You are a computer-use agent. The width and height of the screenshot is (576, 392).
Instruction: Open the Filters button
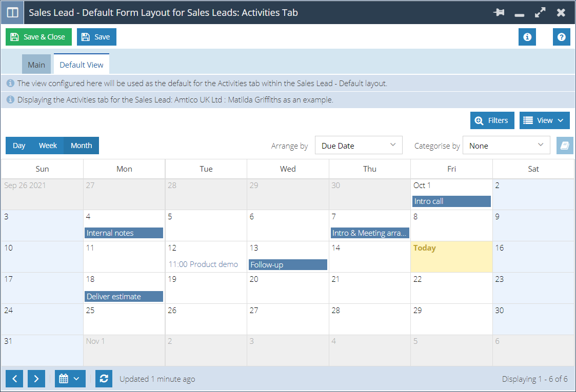[x=492, y=120]
